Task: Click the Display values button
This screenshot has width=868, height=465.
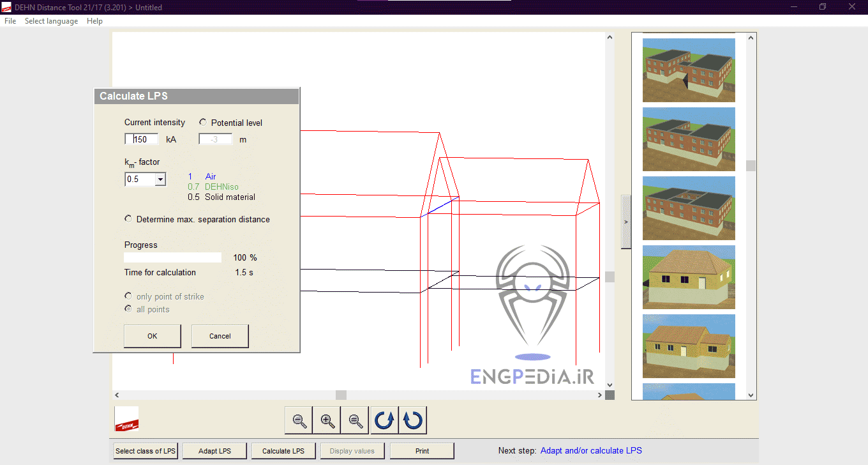Action: click(352, 451)
